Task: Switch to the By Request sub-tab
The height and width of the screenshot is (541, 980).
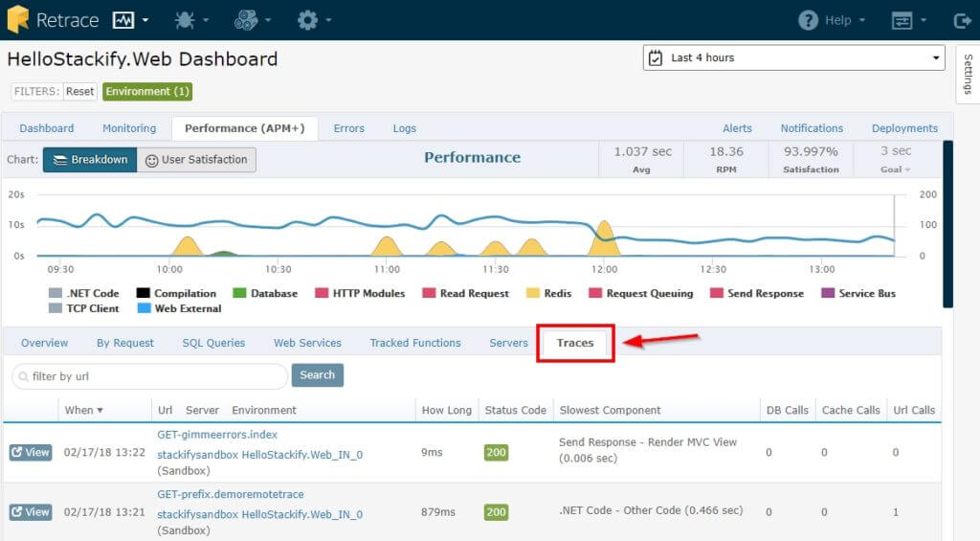Action: [125, 343]
